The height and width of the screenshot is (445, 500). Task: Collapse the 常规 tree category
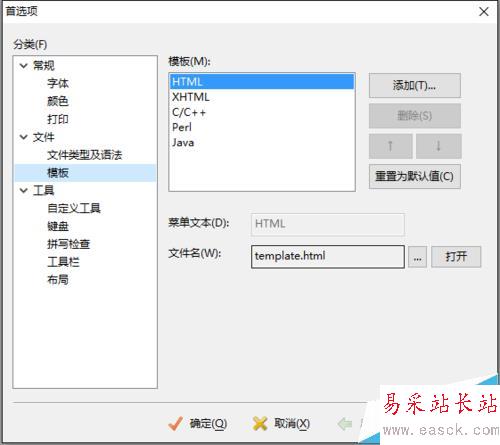point(23,65)
